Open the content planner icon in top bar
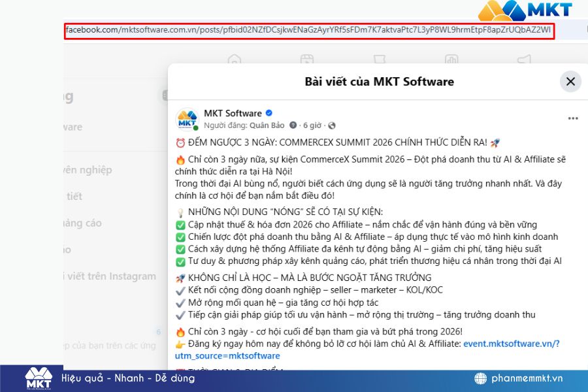Screen dimensions: 588x392 click(x=307, y=59)
